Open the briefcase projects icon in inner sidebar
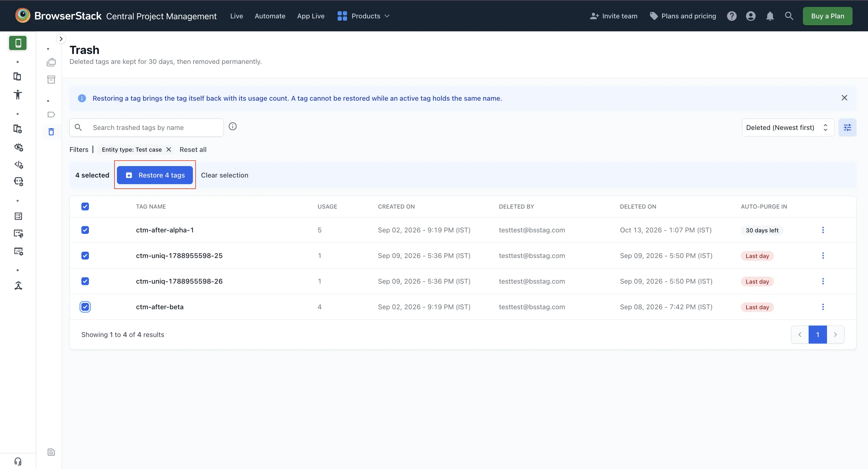Image resolution: width=868 pixels, height=469 pixels. (x=51, y=62)
